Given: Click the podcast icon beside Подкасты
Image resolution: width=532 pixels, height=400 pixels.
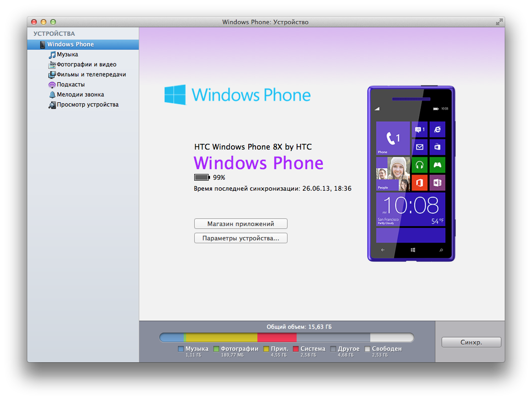Looking at the screenshot, I should coord(52,85).
